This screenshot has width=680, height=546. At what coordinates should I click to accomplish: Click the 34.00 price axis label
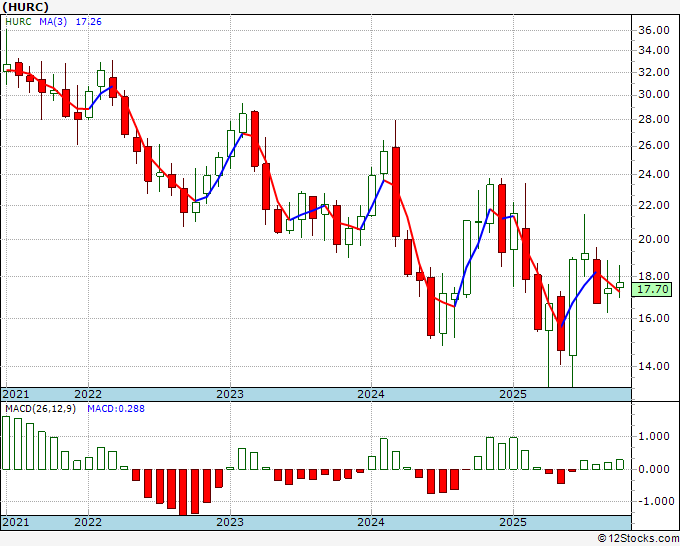(654, 50)
